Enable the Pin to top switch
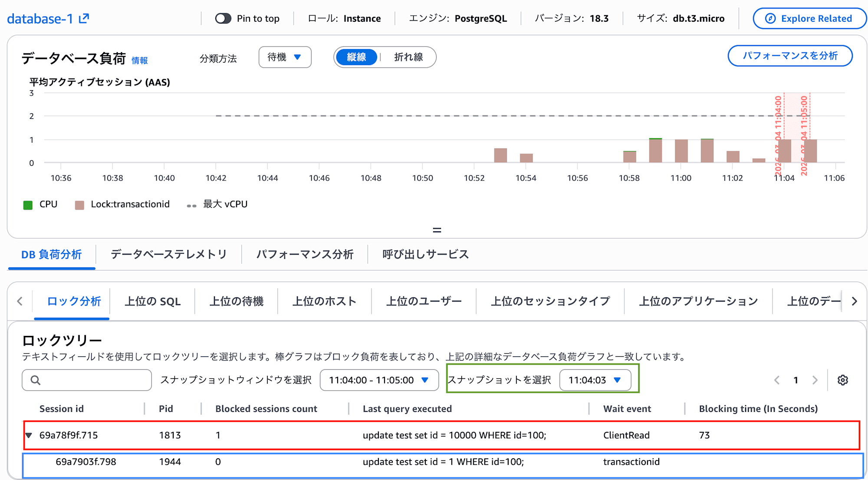This screenshot has width=868, height=480. click(223, 18)
